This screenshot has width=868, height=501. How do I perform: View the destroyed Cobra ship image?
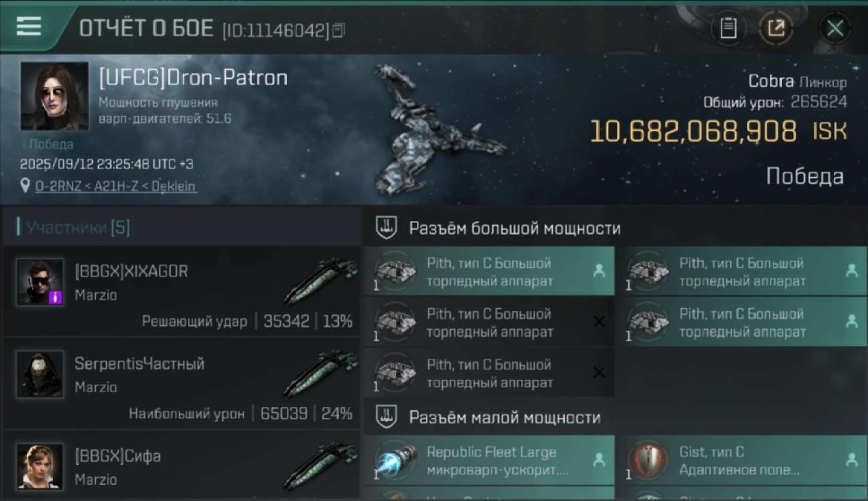click(434, 130)
